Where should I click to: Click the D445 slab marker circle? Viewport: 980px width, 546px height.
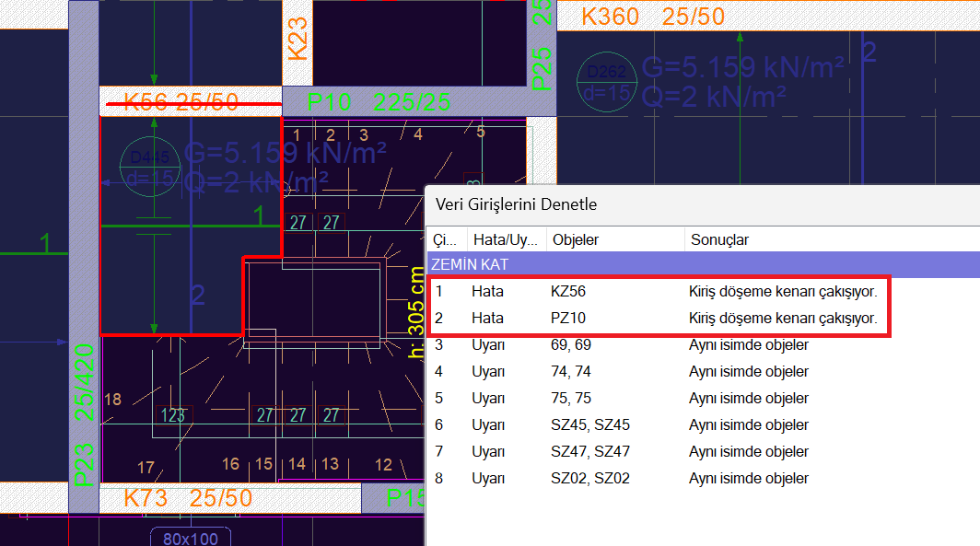click(148, 166)
